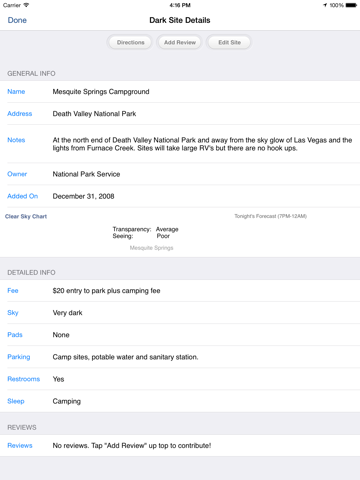
Task: Tap the 'Yes' restrooms value
Action: (x=58, y=379)
